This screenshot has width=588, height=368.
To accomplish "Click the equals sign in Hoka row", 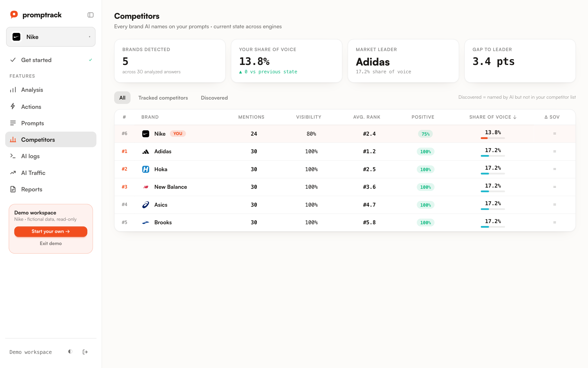I will 555,169.
